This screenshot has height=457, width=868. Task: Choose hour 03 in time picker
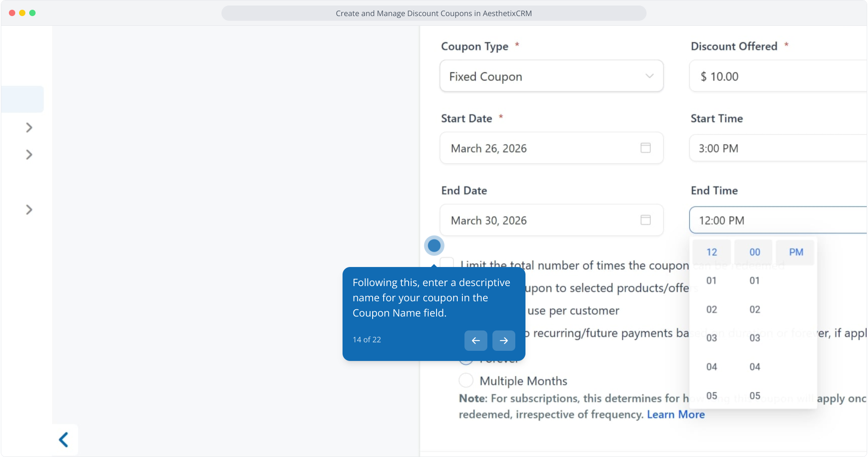[x=711, y=338]
